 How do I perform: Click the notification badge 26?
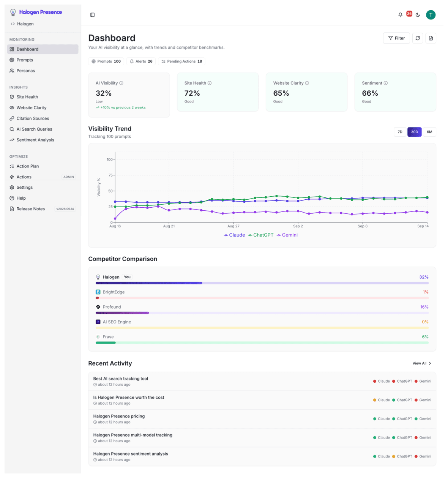coord(409,14)
